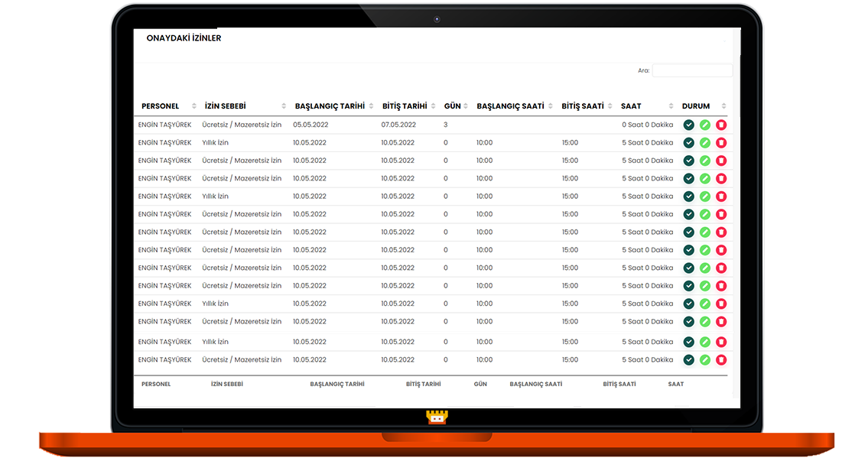Screen dimensions: 868x458
Task: Sort by the SAAT column header
Action: 646,106
